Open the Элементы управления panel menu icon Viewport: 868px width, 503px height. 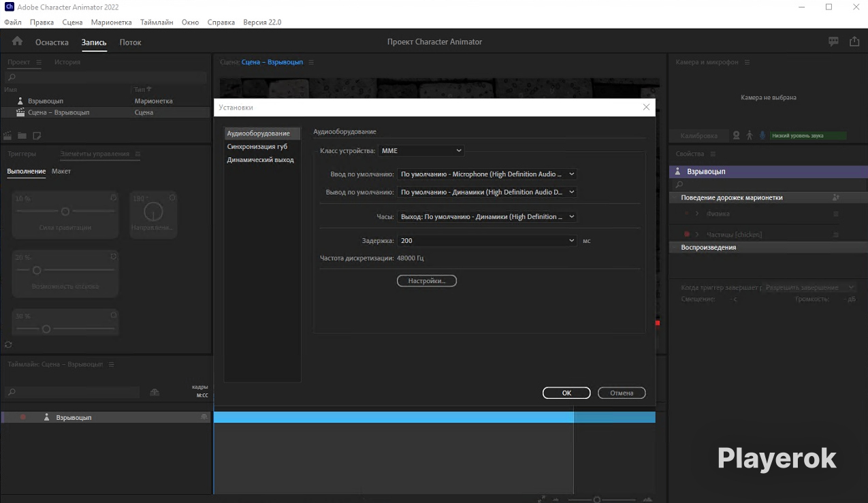(138, 154)
